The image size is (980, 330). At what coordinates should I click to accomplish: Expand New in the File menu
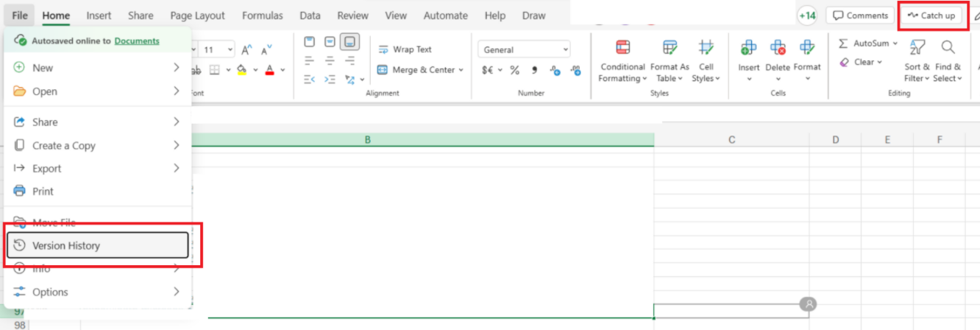(97, 68)
